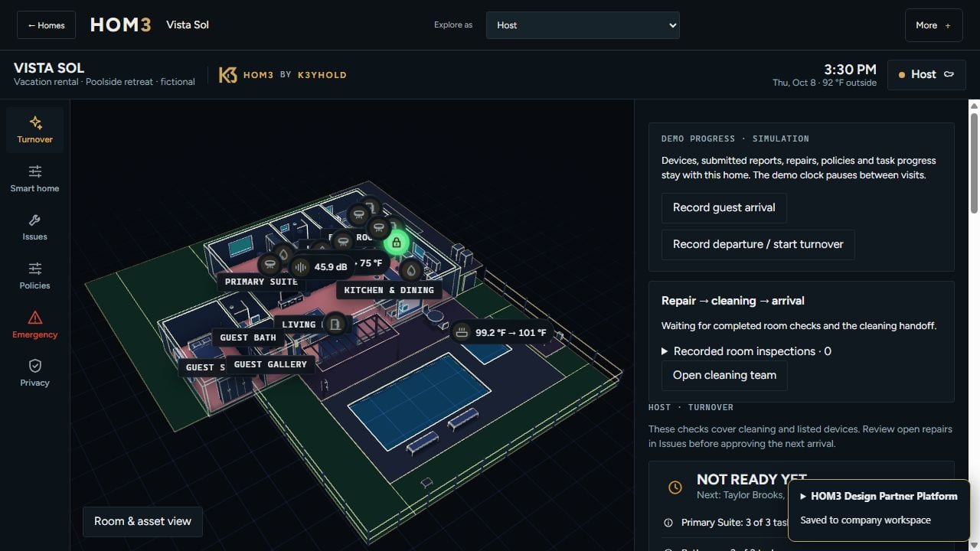Screen dimensions: 980x551
Task: Open the Smart home sidebar section
Action: (x=34, y=178)
